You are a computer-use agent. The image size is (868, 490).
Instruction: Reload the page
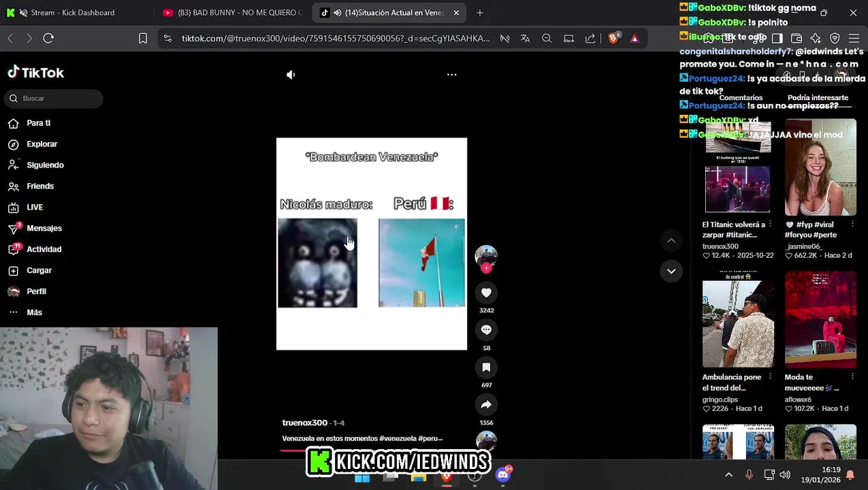pos(48,38)
